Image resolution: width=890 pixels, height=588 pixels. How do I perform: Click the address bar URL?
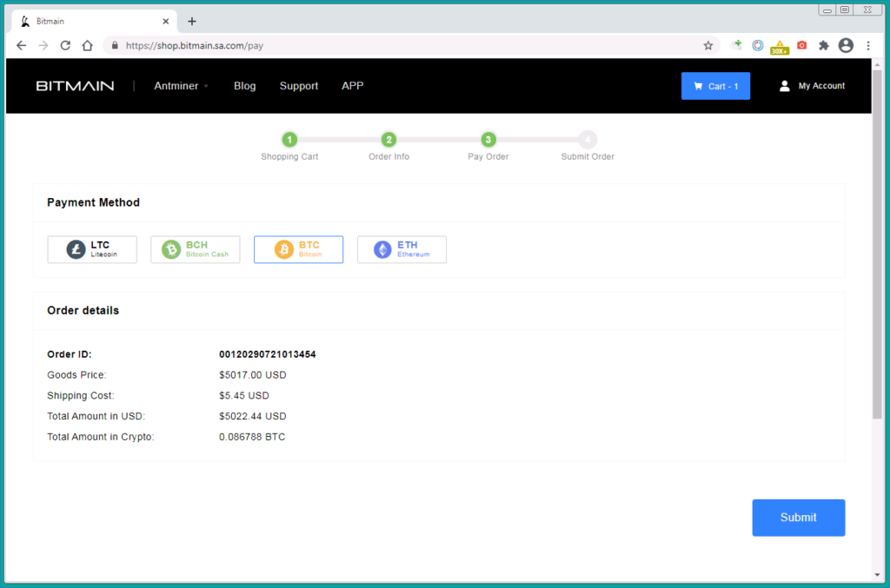point(195,45)
